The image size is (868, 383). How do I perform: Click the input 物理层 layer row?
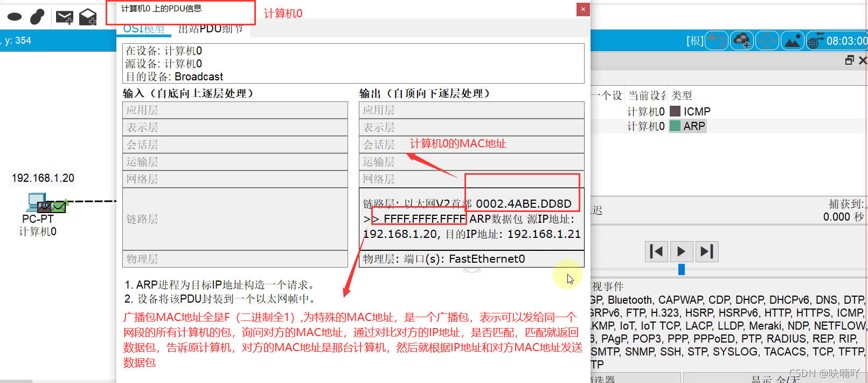click(235, 259)
